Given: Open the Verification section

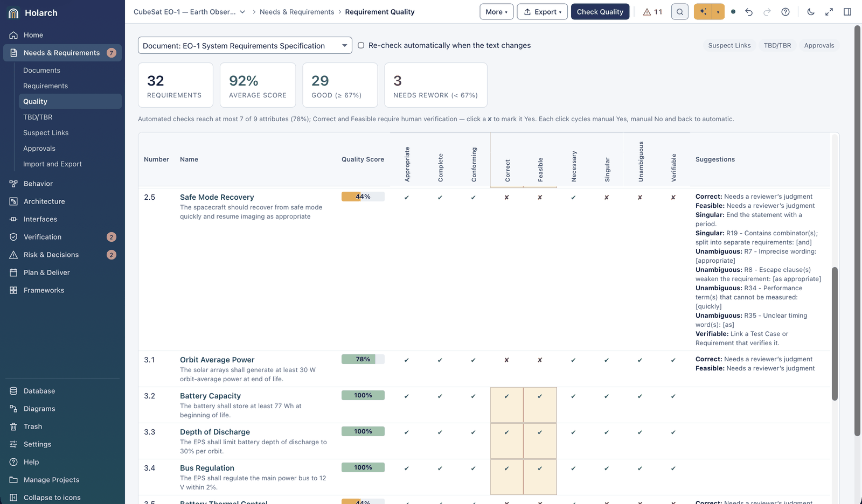Looking at the screenshot, I should (62, 237).
